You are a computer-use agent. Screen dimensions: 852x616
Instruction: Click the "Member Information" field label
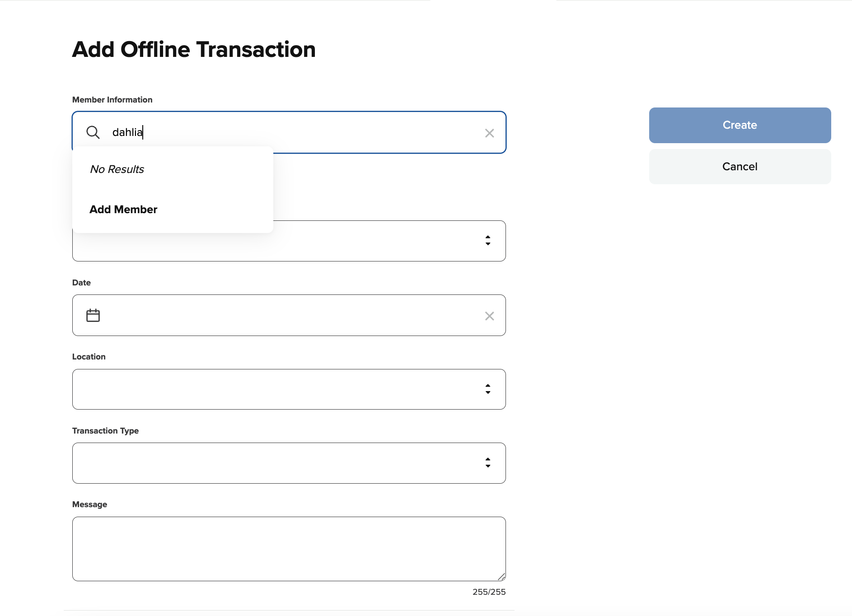(112, 100)
